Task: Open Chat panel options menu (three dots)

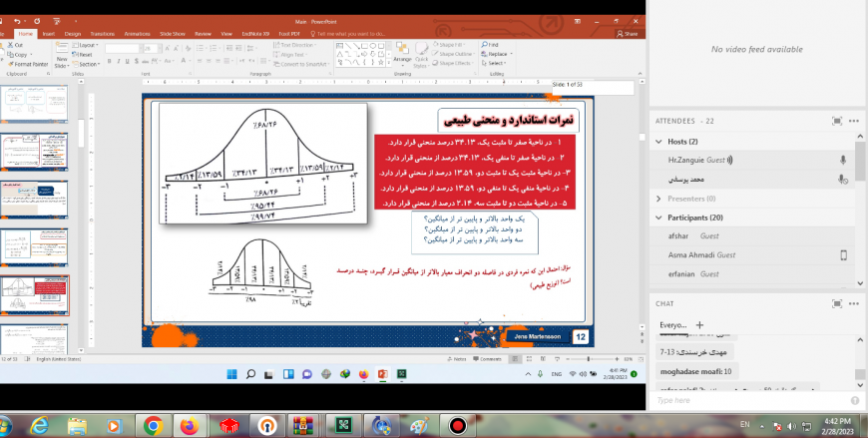Action: [x=854, y=303]
